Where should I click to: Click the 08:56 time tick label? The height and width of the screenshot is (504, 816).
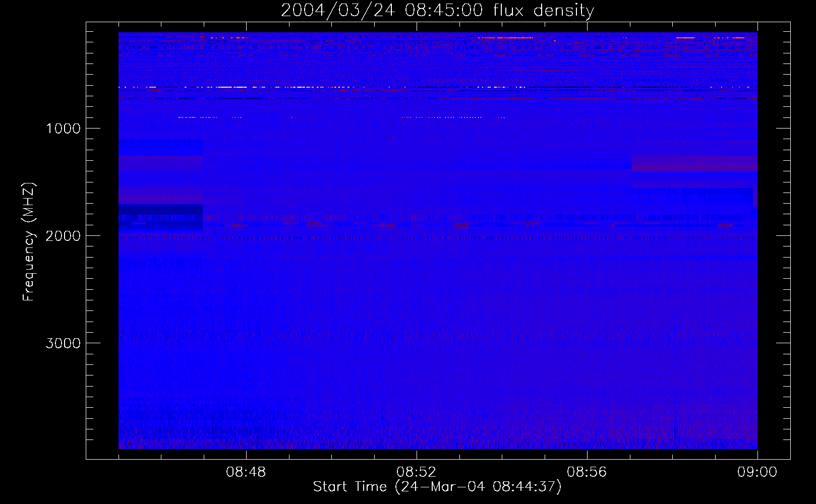pos(587,472)
